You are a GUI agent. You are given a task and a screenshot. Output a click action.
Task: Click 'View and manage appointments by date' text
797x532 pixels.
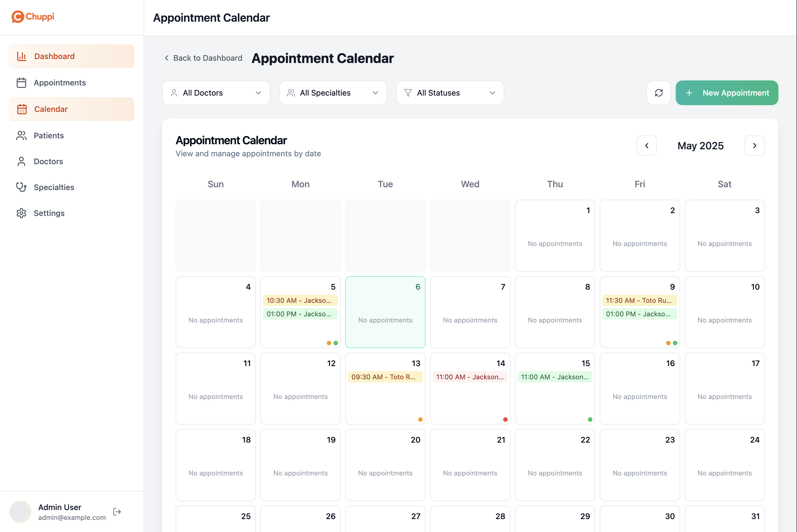[x=248, y=154]
